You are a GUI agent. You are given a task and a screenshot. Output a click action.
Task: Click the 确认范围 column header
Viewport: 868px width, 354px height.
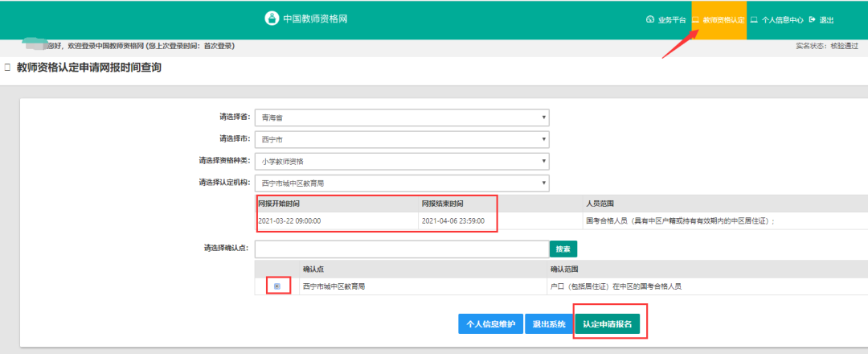click(564, 270)
